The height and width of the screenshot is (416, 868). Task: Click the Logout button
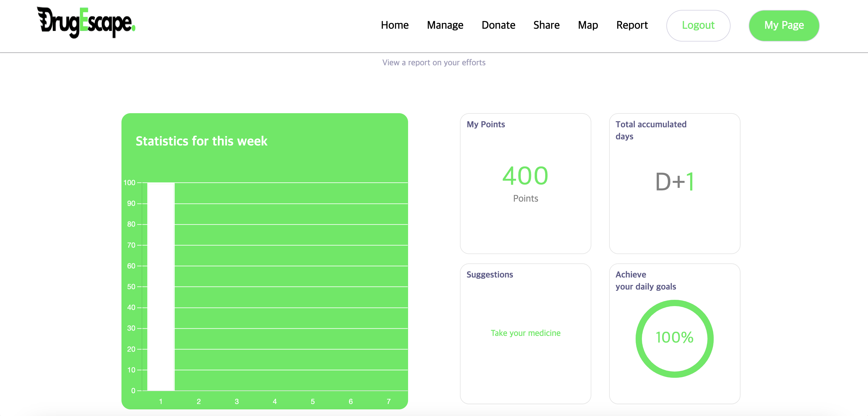698,26
